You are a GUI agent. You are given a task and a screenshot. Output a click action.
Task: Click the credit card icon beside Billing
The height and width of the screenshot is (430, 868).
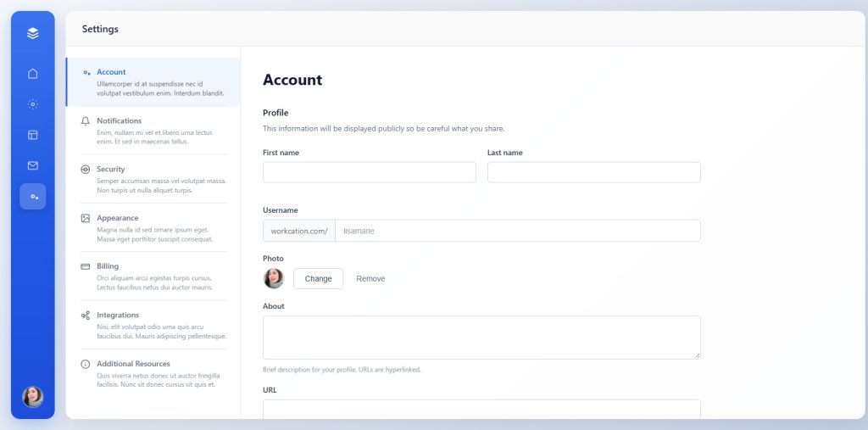pyautogui.click(x=86, y=266)
